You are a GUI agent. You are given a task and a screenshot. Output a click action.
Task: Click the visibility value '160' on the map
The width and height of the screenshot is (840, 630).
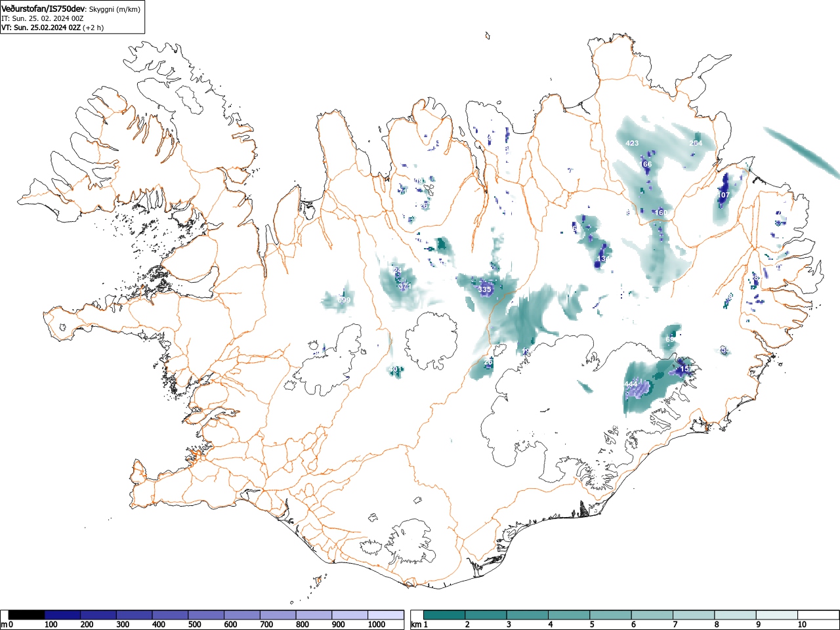pos(660,213)
